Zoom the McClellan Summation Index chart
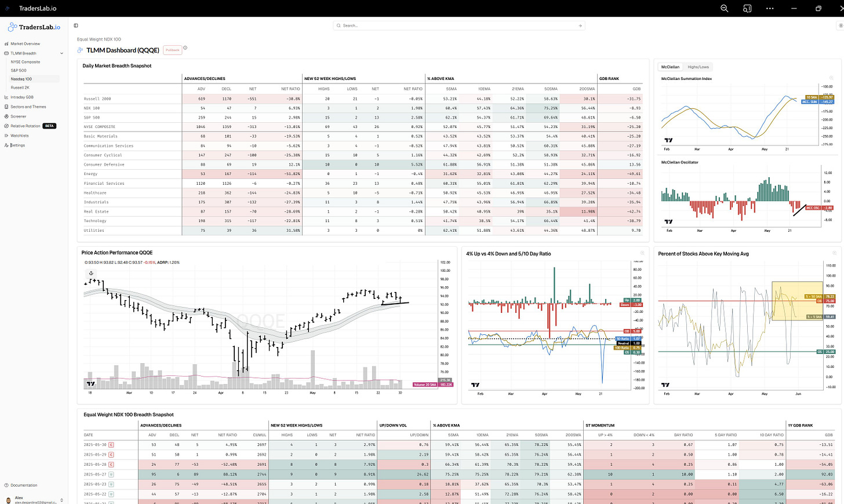844x504 pixels. point(831,78)
